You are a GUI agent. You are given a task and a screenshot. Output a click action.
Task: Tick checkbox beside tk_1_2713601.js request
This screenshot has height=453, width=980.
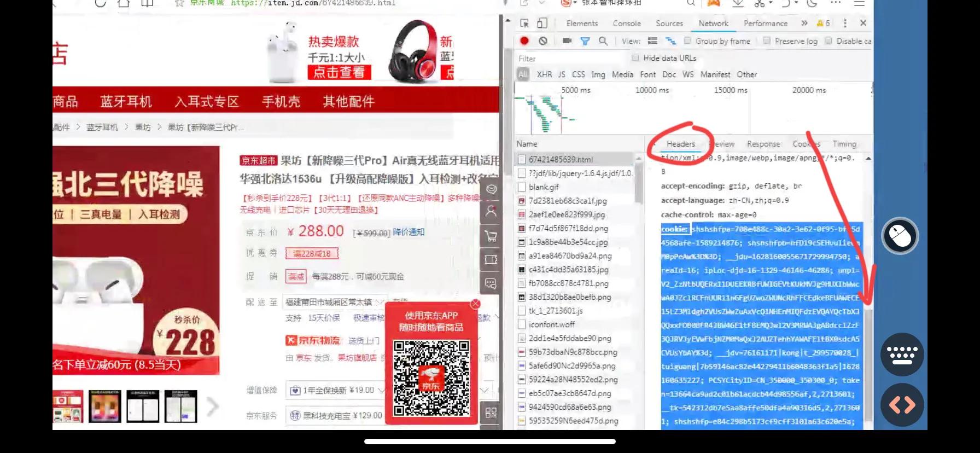pos(522,311)
